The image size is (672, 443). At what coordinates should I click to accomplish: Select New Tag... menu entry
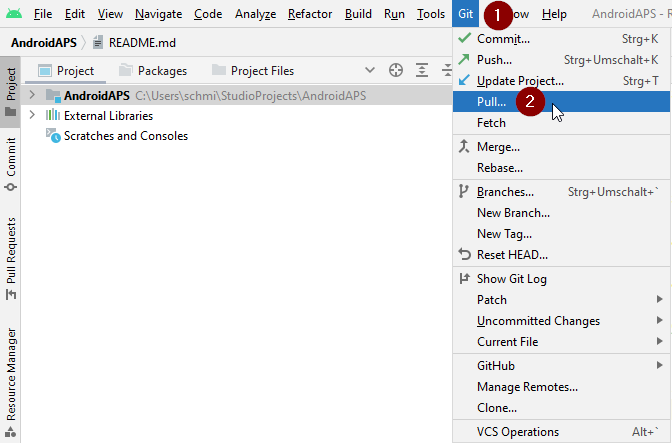tap(561, 234)
